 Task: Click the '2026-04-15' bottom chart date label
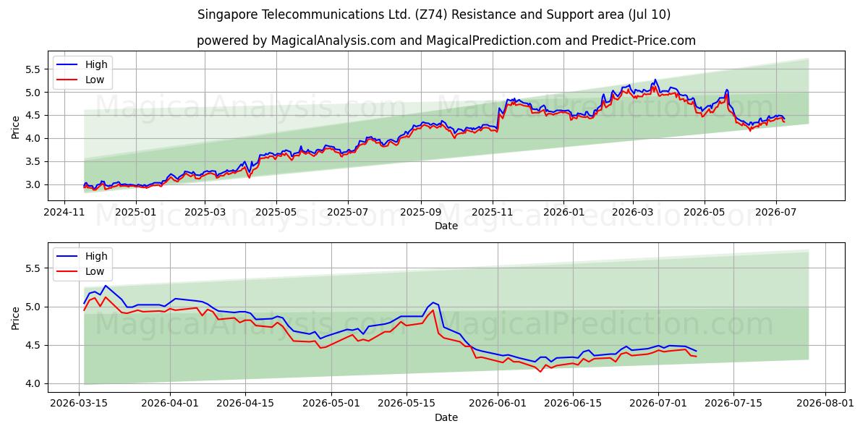tap(246, 404)
